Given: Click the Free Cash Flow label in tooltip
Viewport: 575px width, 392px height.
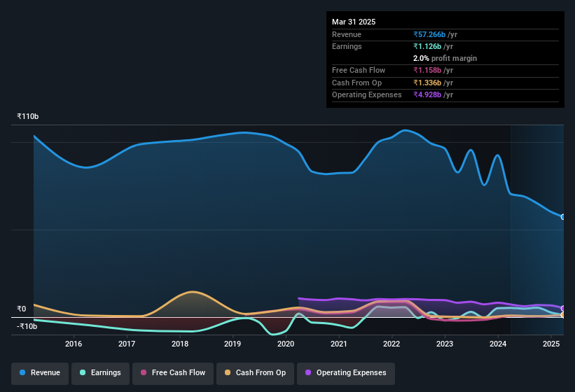Looking at the screenshot, I should [x=359, y=70].
